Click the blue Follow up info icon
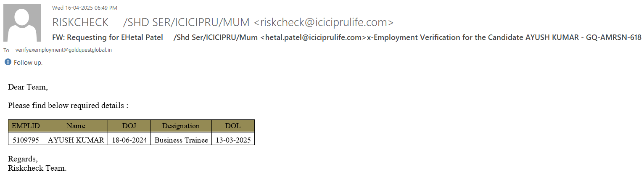644x185 pixels. point(8,62)
